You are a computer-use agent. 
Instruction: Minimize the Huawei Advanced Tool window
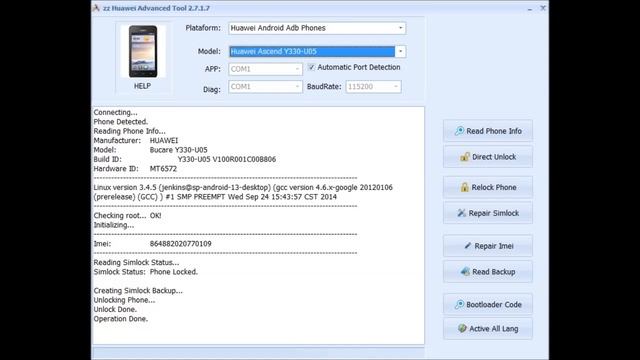tap(530, 8)
